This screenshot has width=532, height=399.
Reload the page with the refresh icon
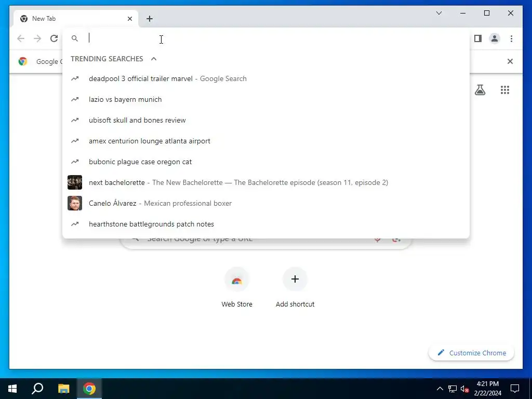(x=54, y=38)
